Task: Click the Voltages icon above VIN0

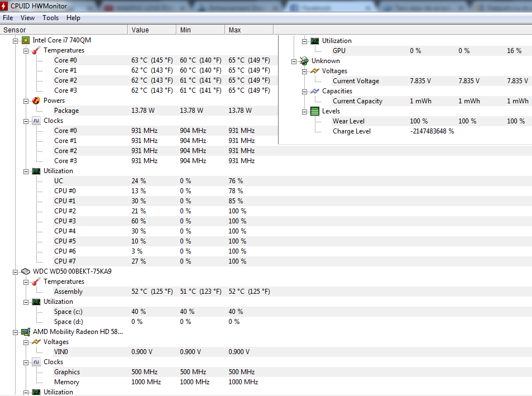Action: point(36,342)
